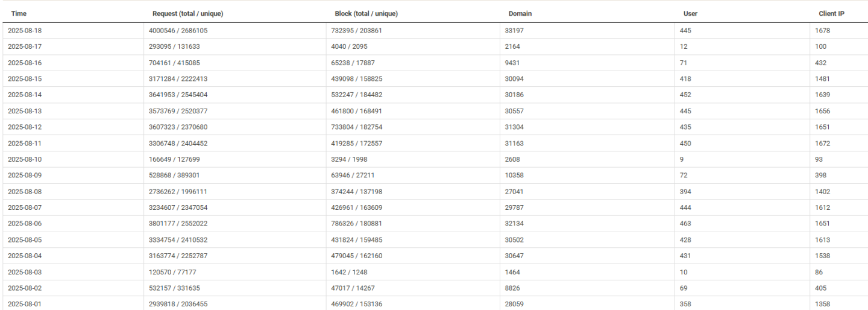Click the Time column header
Screen dimensions: 868x310
click(18, 13)
